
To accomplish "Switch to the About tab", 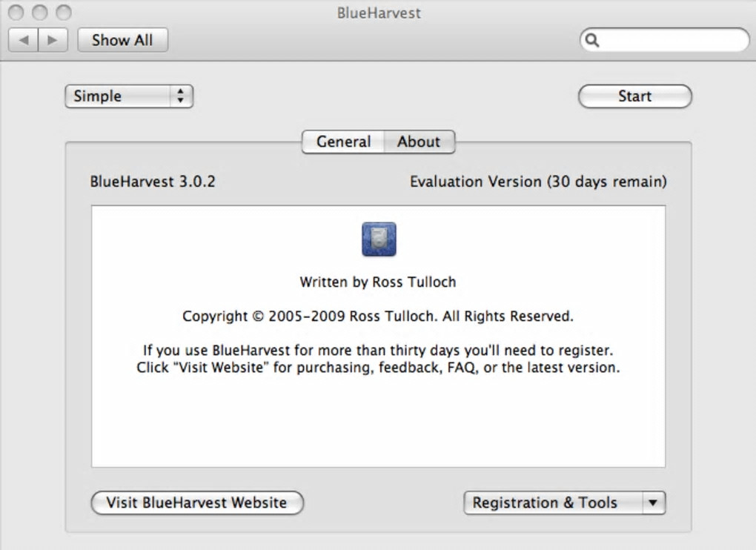I will (419, 142).
